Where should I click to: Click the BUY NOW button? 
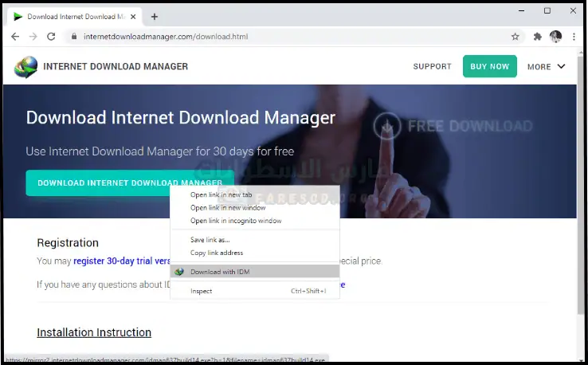click(489, 66)
